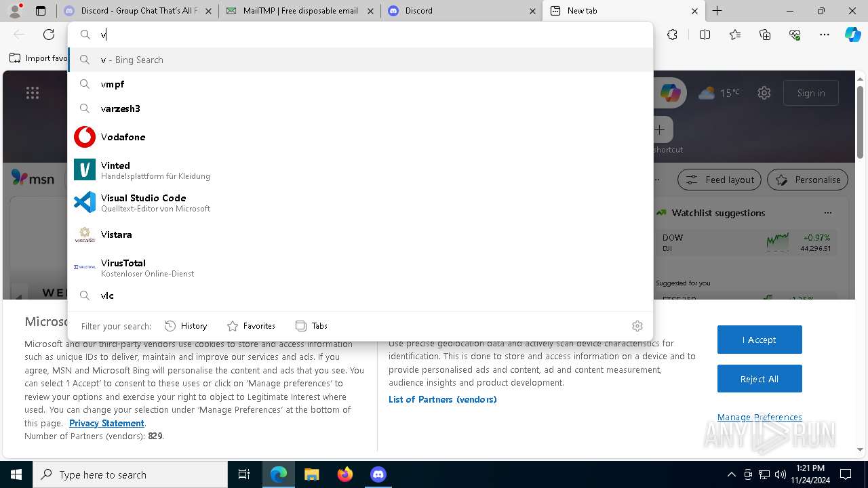Launch the Copilot sidebar icon
Screen dimensions: 868x488
click(x=852, y=35)
